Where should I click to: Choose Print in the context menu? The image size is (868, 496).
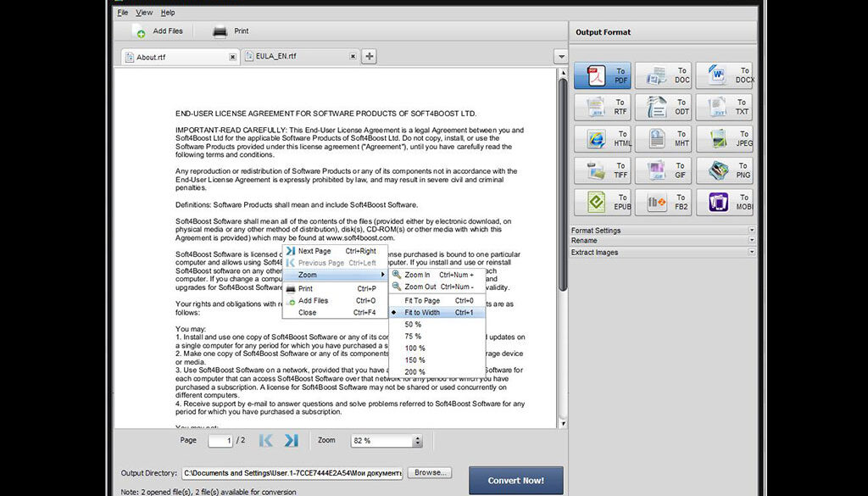pos(335,288)
